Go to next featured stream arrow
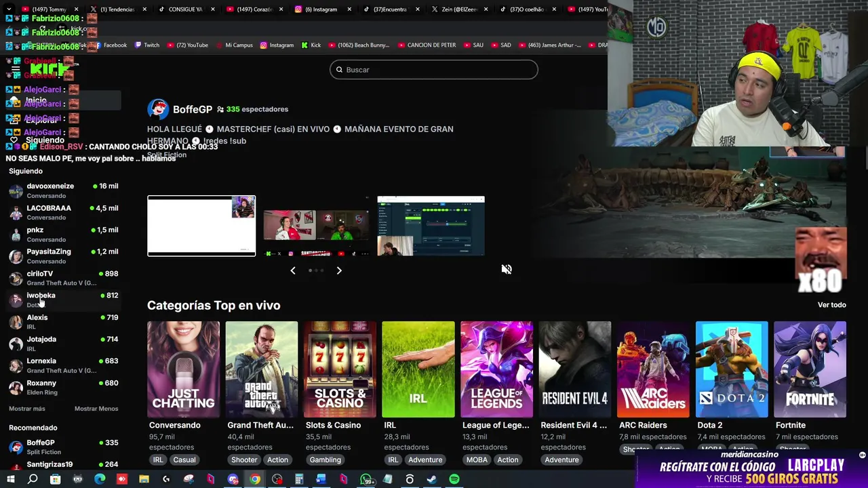This screenshot has width=868, height=488. (x=339, y=270)
